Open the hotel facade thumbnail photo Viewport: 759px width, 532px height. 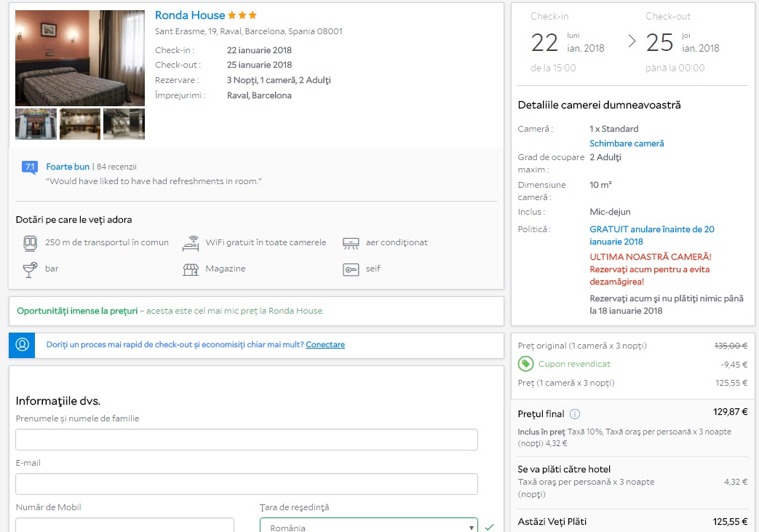tap(36, 124)
